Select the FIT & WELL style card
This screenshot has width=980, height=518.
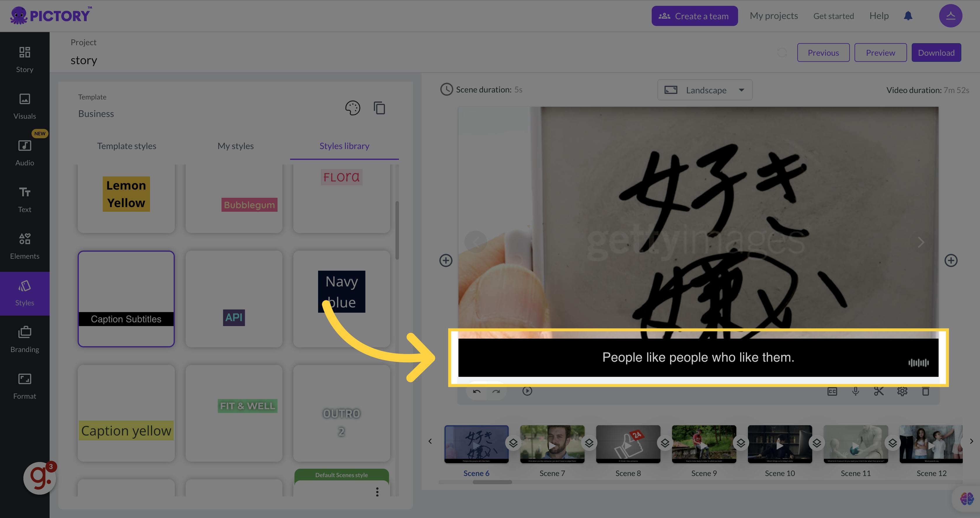pos(233,413)
